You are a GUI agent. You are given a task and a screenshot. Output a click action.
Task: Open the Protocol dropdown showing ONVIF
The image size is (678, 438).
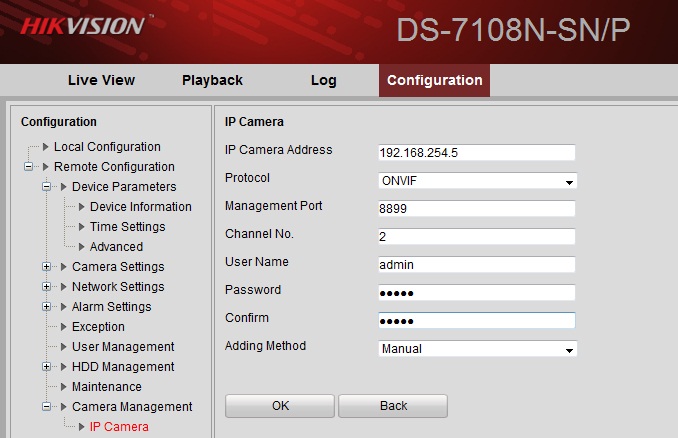[x=477, y=181]
